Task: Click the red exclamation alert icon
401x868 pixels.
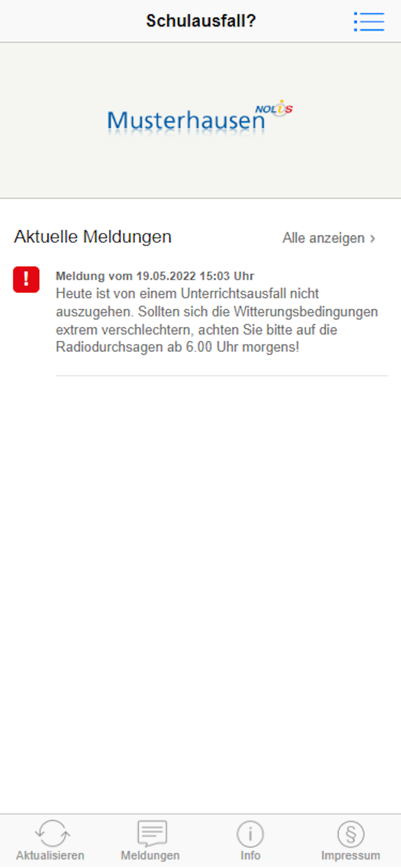Action: pos(26,279)
